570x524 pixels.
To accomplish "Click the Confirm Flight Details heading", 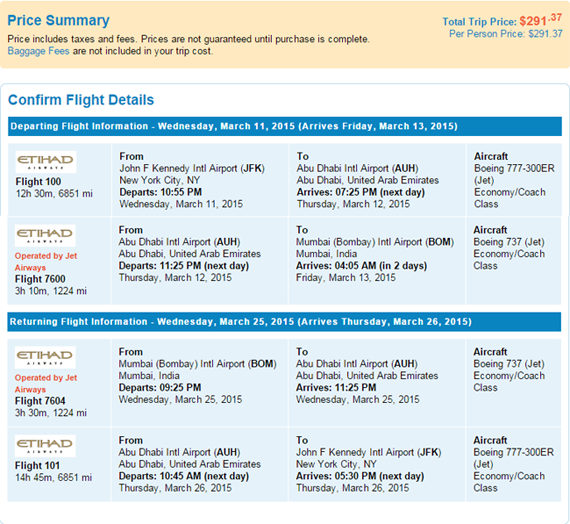I will click(x=81, y=100).
